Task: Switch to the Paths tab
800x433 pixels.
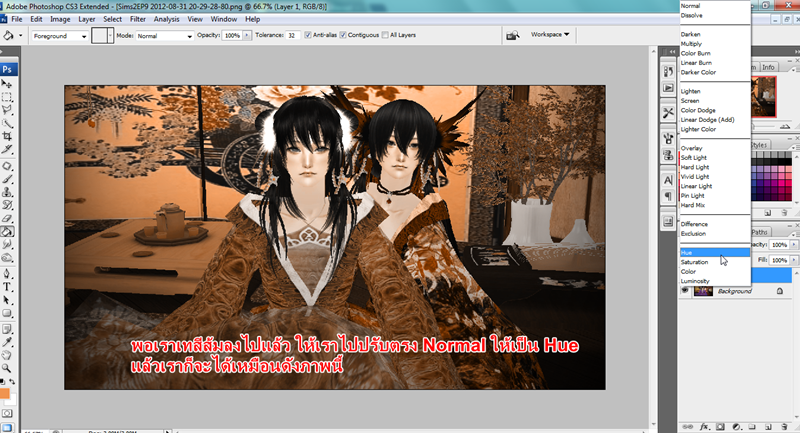Action: coord(759,232)
